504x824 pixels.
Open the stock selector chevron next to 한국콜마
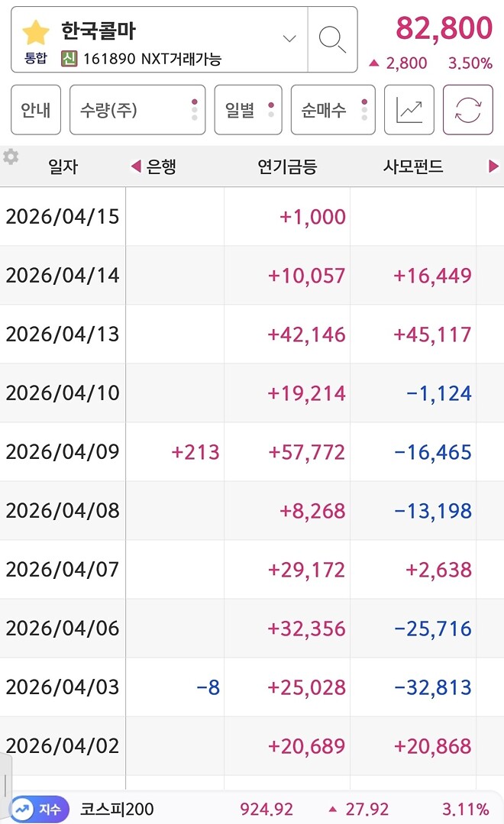pyautogui.click(x=289, y=38)
